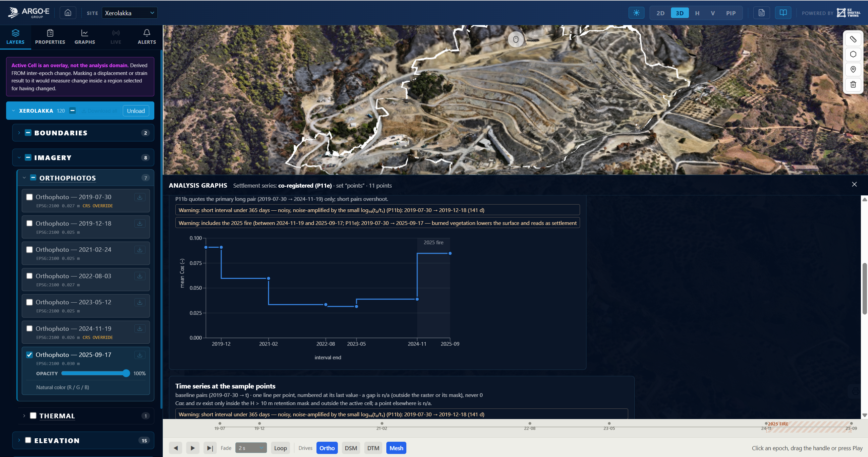Uncheck Orthophoto 2025-09-17
Screen dimensions: 868x457
(x=30, y=355)
